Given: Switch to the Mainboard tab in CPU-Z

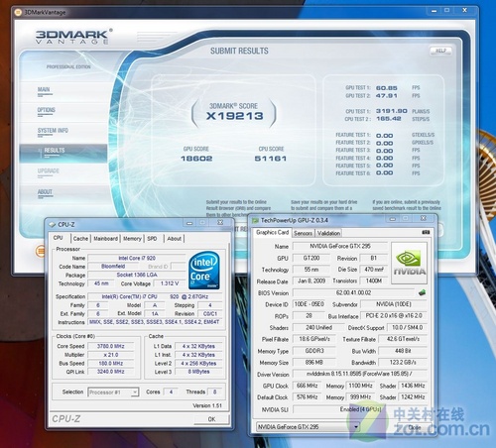Looking at the screenshot, I should click(x=105, y=238).
